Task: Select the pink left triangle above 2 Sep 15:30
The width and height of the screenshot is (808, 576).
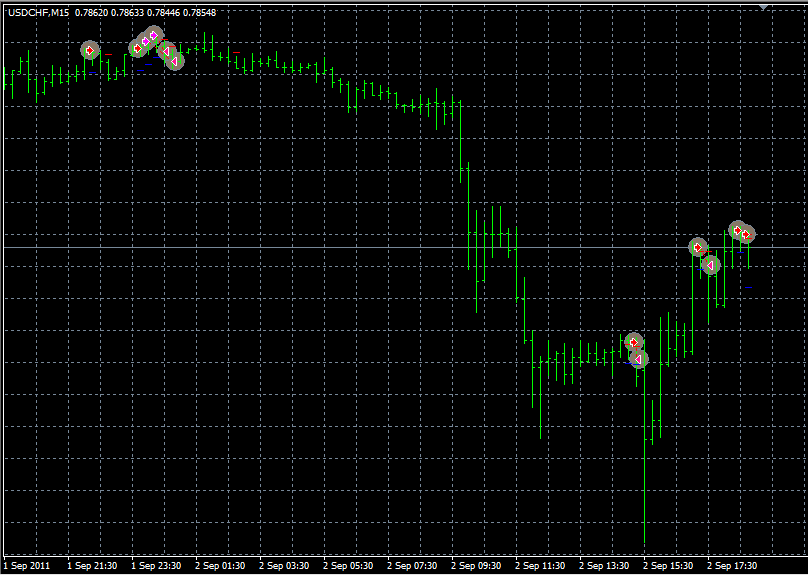Action: [x=638, y=359]
